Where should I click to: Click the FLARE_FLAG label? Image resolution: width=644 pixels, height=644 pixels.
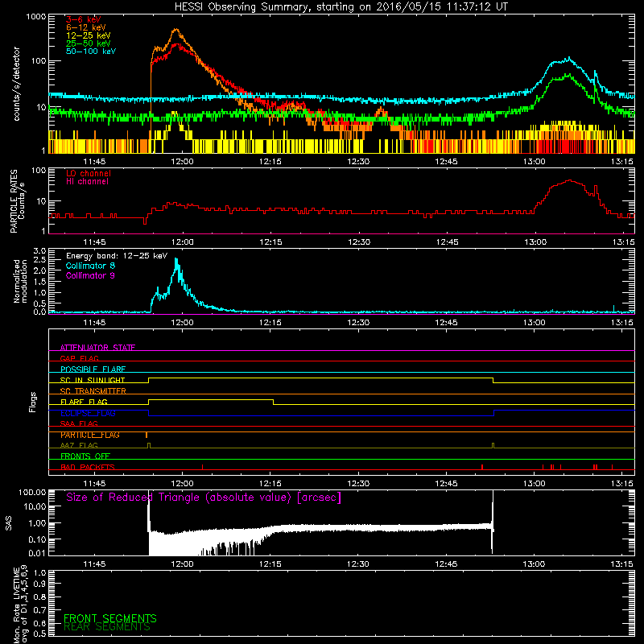[x=84, y=402]
